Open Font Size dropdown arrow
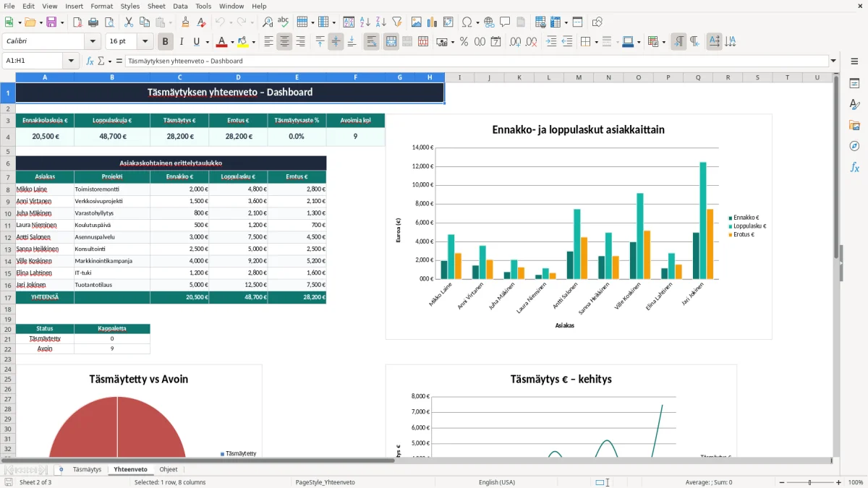 point(145,42)
